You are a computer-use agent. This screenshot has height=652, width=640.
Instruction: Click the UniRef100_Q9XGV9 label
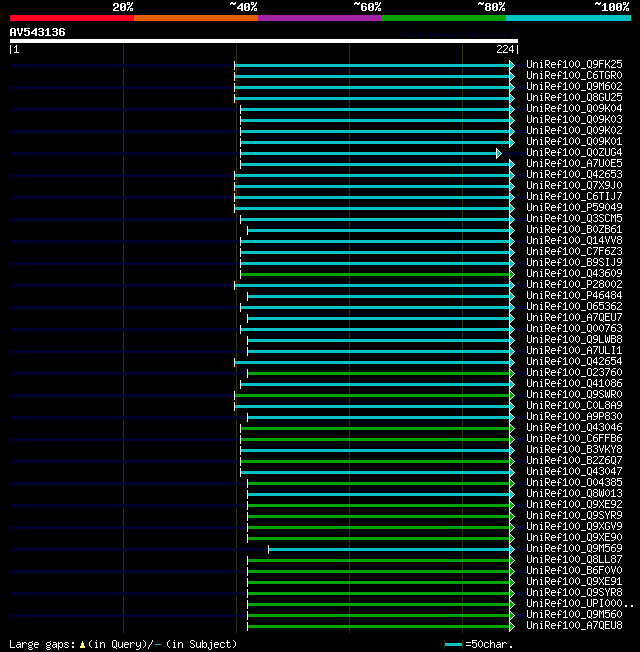[x=574, y=526]
